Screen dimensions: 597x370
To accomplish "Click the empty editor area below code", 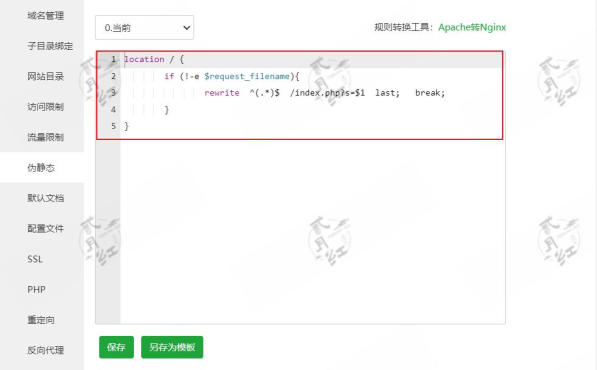I will click(x=312, y=232).
